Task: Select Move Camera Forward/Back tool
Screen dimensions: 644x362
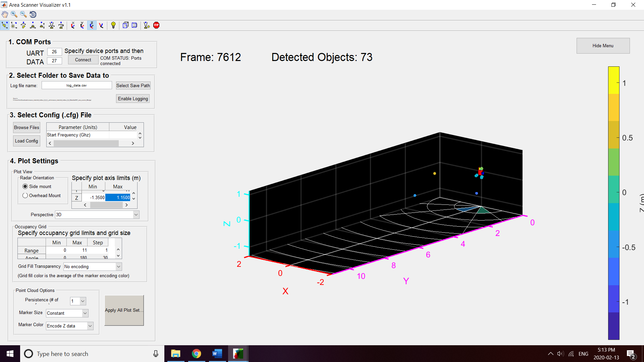Action: pyautogui.click(x=42, y=25)
